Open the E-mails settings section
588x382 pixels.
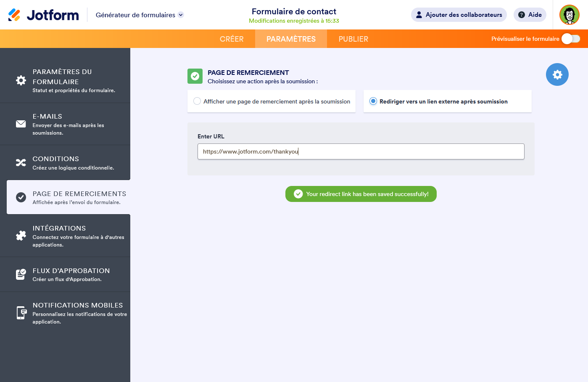[x=65, y=124]
